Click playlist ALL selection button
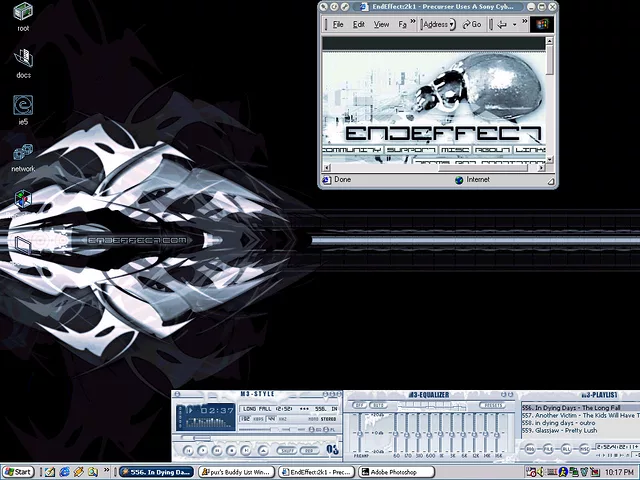The image size is (640, 480). (x=566, y=449)
